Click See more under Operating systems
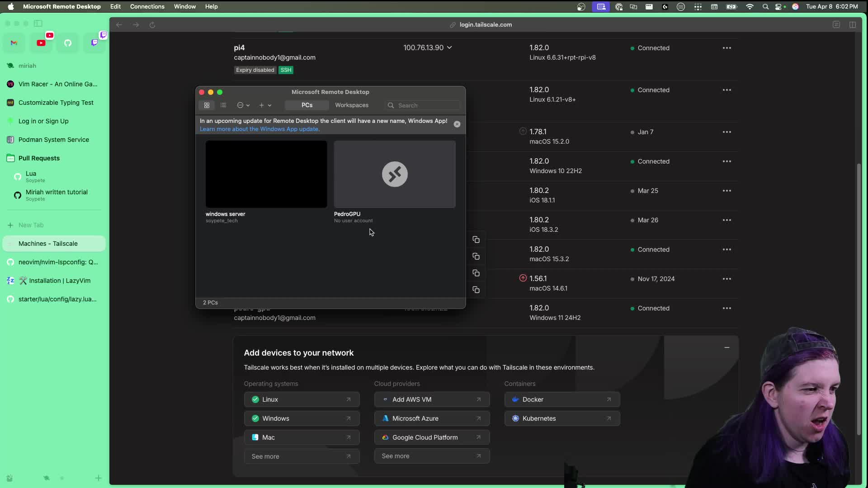Viewport: 868px width, 488px height. [302, 456]
